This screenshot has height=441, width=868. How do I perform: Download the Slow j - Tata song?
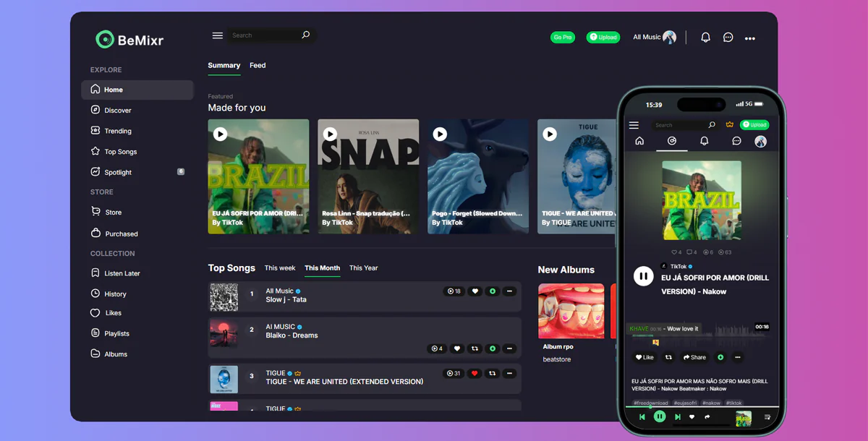tap(492, 291)
